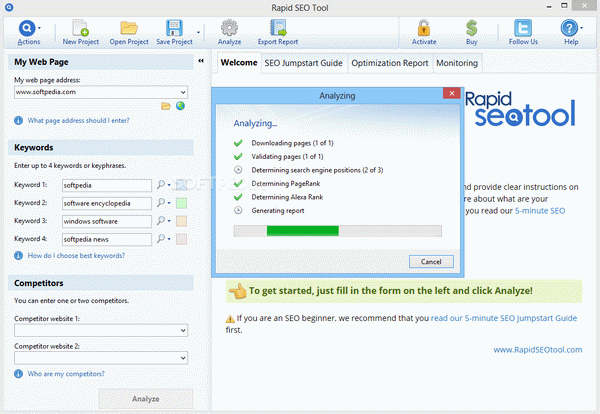
Task: Click the Activate padlock icon
Action: coord(424,28)
